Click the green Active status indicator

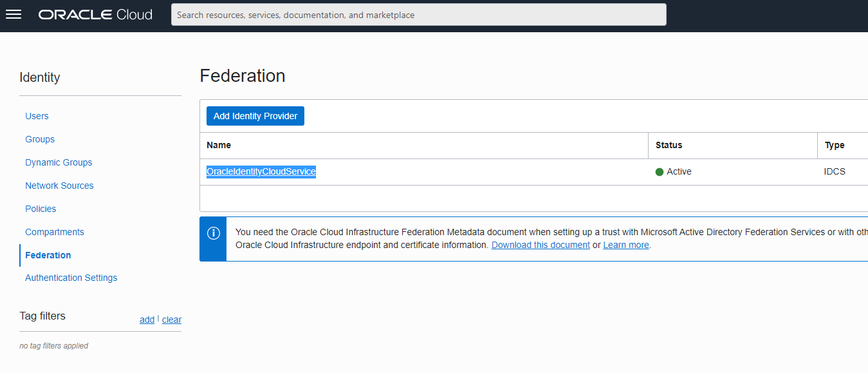pos(660,172)
